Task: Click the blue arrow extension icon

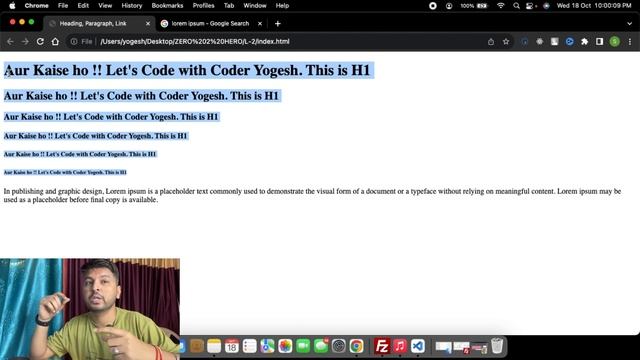Action: pos(569,42)
